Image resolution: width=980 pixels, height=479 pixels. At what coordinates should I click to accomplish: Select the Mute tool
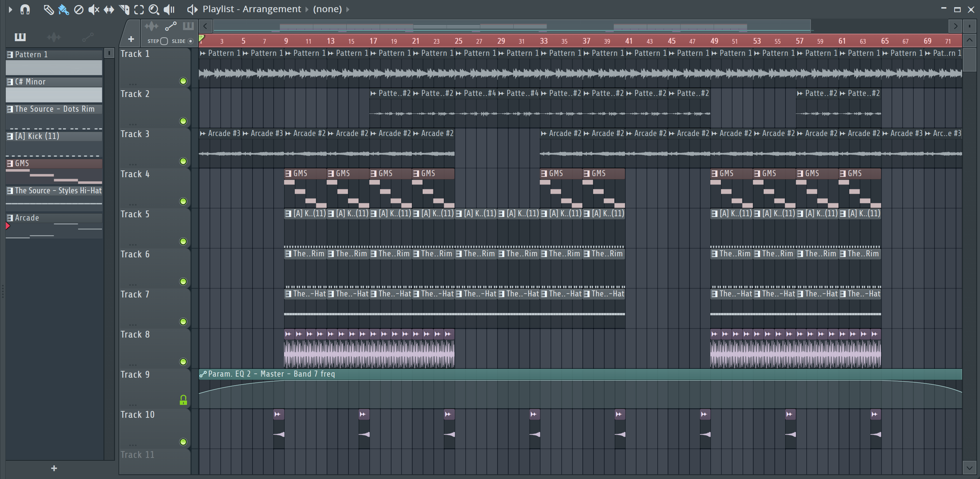(93, 10)
